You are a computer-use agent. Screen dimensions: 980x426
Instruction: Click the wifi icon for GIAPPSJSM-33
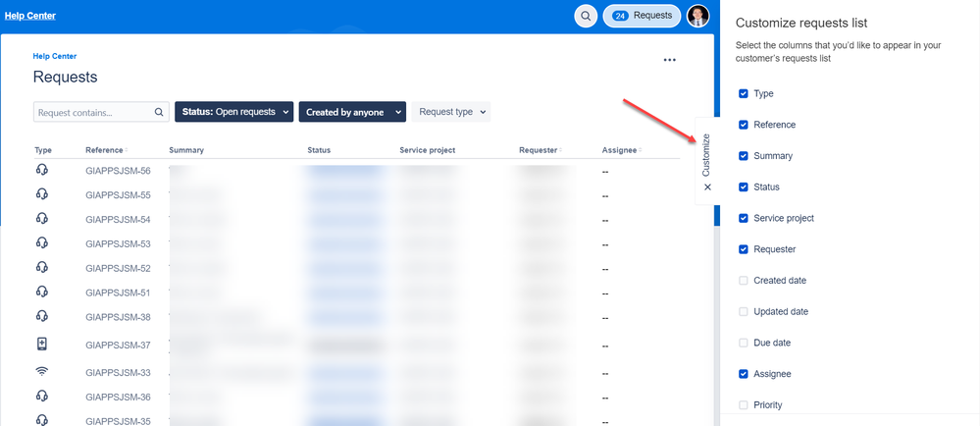42,372
